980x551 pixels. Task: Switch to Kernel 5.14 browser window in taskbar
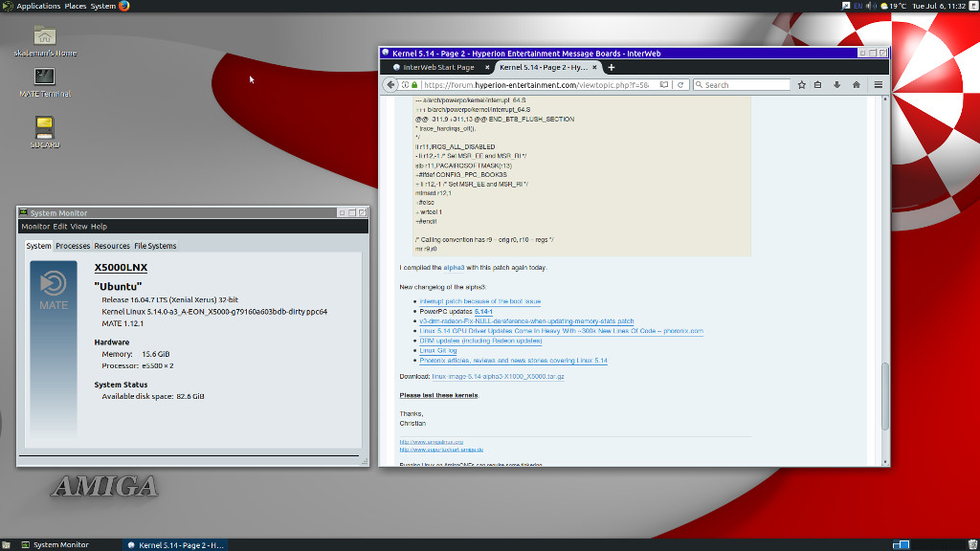point(175,544)
